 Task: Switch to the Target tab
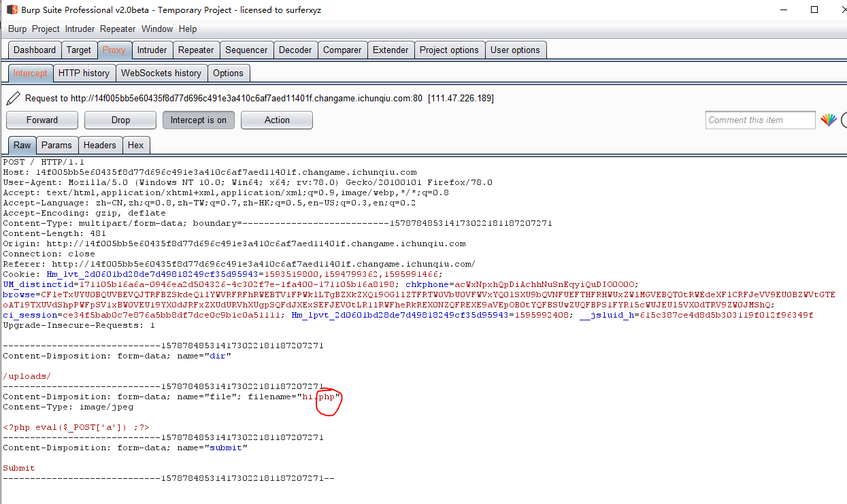point(79,50)
